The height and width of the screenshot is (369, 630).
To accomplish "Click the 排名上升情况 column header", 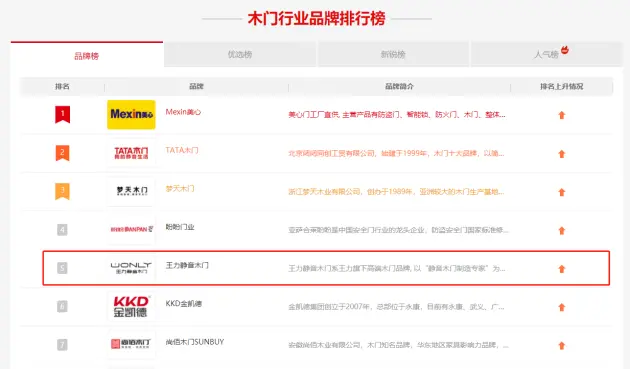I will [562, 86].
